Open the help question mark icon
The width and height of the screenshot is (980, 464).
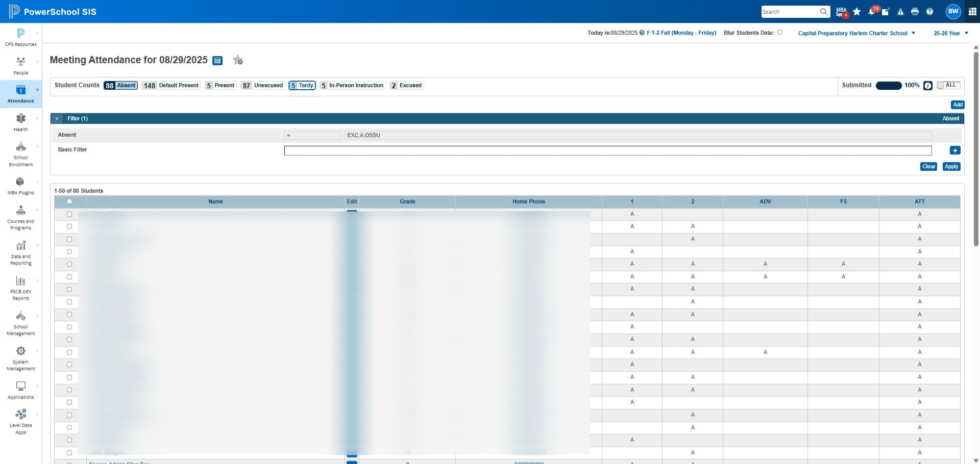pyautogui.click(x=929, y=12)
